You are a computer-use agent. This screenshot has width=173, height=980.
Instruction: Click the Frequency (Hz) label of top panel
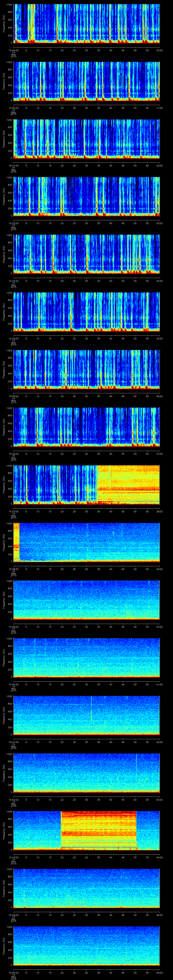(4, 24)
